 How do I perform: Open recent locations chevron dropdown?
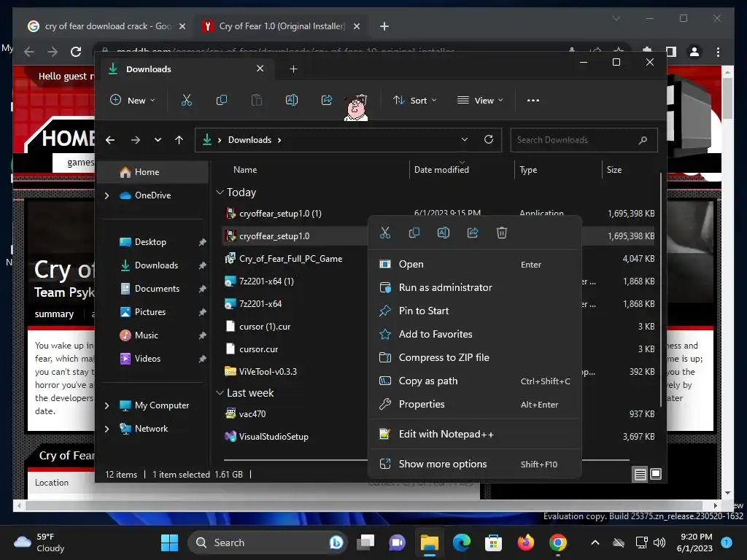[158, 140]
